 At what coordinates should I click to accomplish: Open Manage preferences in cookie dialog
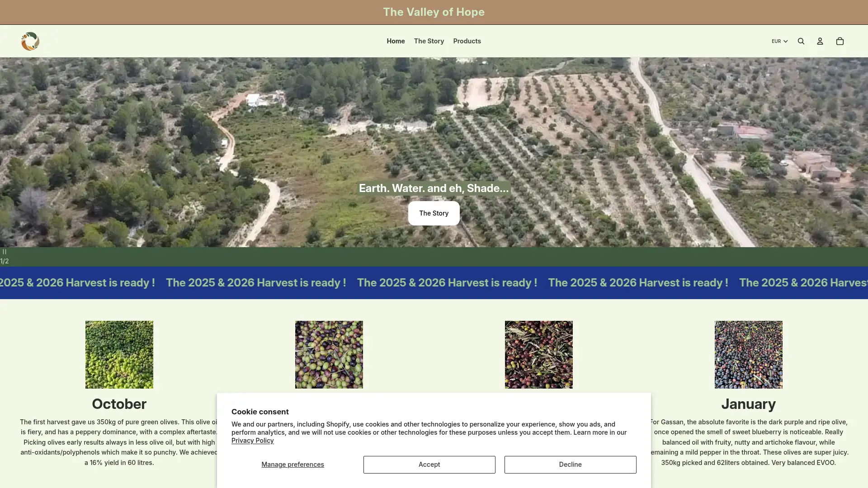(292, 465)
